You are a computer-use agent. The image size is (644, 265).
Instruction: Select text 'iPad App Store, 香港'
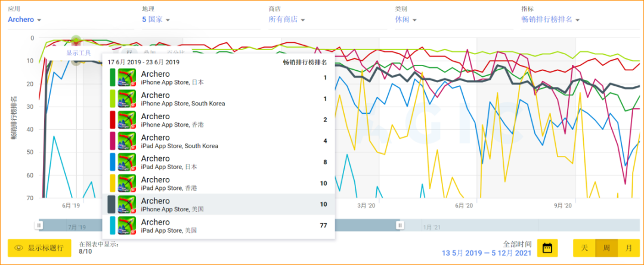pyautogui.click(x=169, y=188)
